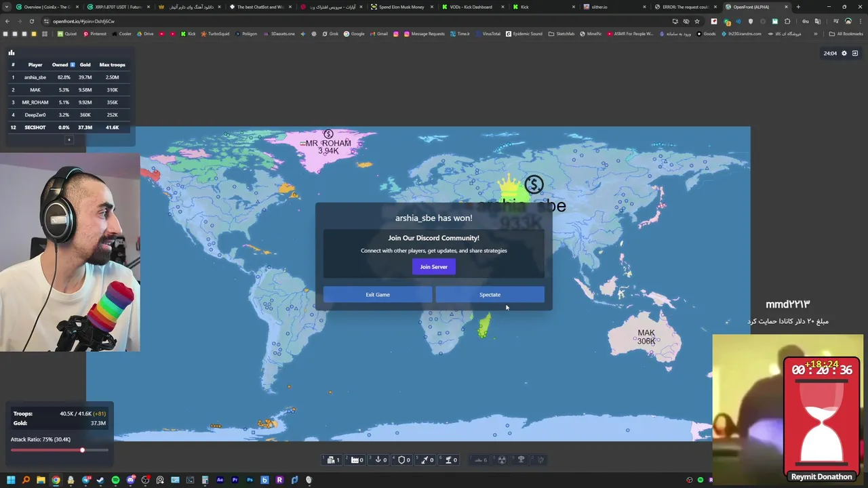Open Spotify from the taskbar
Screen dimensions: 868x488
[115, 480]
